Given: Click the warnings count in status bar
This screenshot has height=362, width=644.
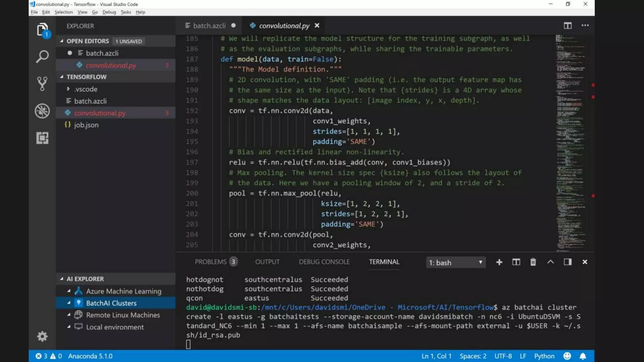Looking at the screenshot, I should pos(56,356).
